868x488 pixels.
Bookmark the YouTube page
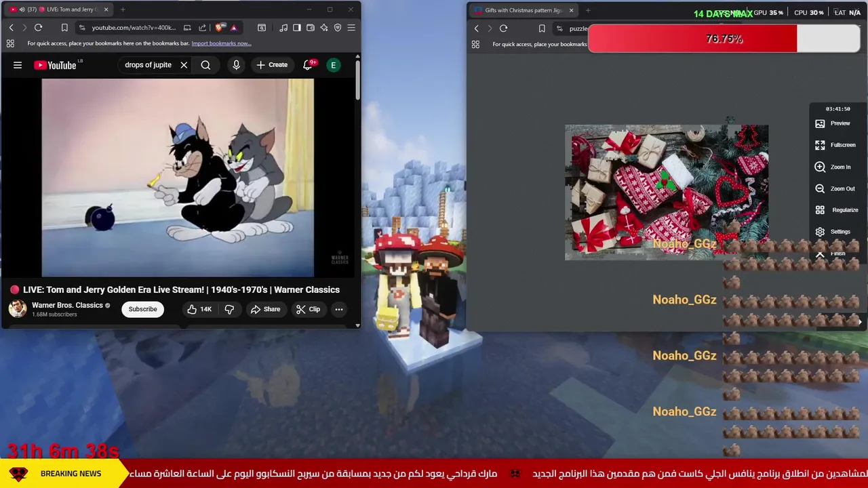click(x=64, y=28)
